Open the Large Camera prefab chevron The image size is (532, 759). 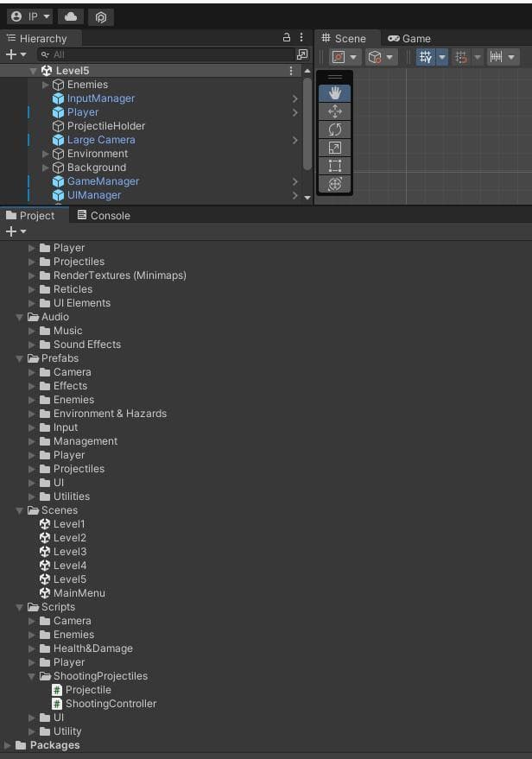pos(294,141)
